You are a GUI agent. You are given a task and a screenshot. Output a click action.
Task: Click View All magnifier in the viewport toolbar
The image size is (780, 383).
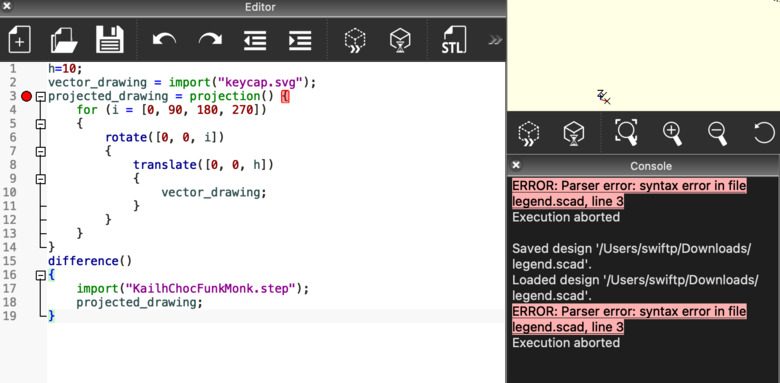pyautogui.click(x=626, y=132)
